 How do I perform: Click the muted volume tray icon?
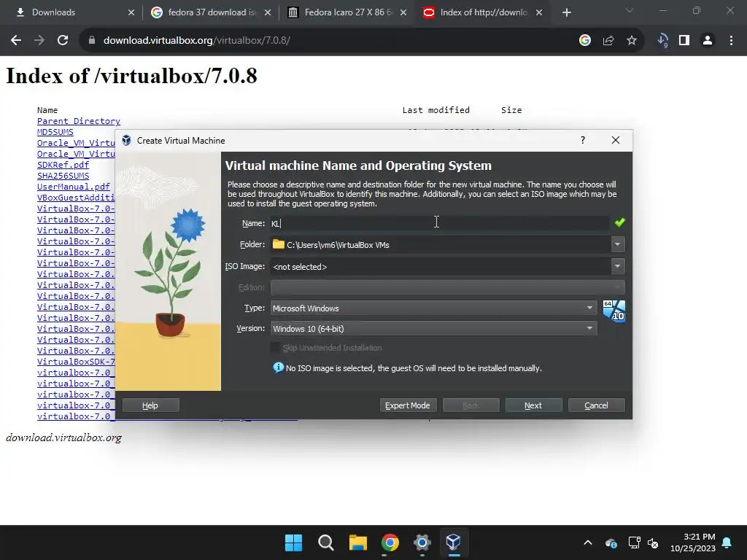(x=653, y=542)
